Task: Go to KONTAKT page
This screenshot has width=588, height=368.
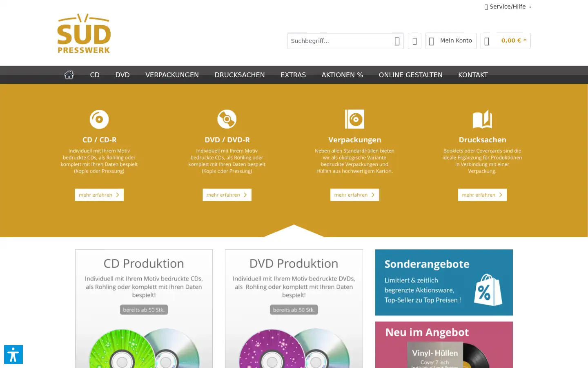Action: point(473,75)
